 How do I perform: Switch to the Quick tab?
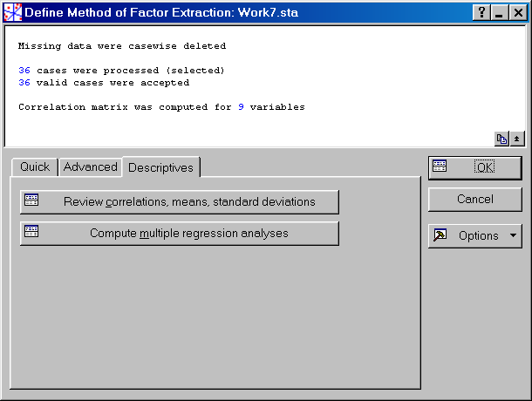coord(35,167)
